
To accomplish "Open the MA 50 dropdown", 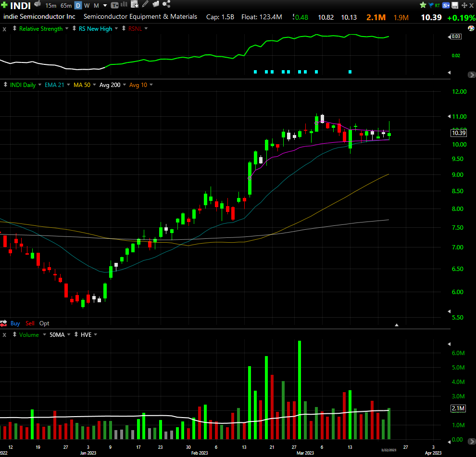I will pos(94,85).
